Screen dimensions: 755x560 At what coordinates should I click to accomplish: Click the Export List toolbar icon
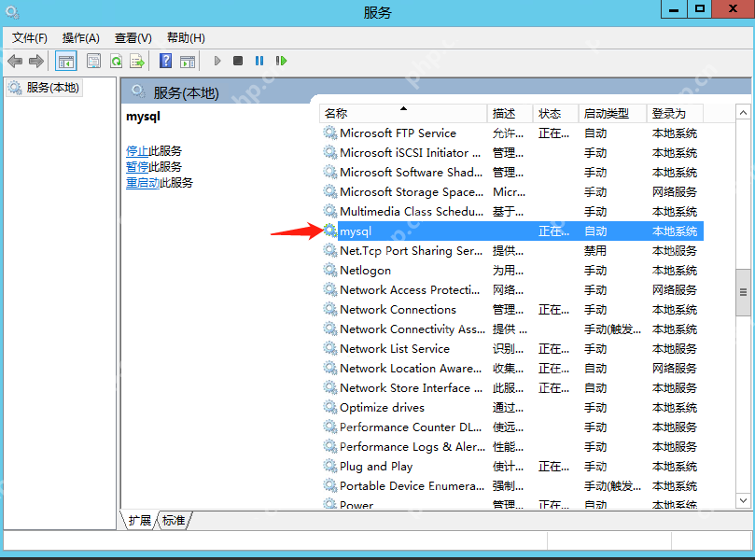click(x=137, y=61)
